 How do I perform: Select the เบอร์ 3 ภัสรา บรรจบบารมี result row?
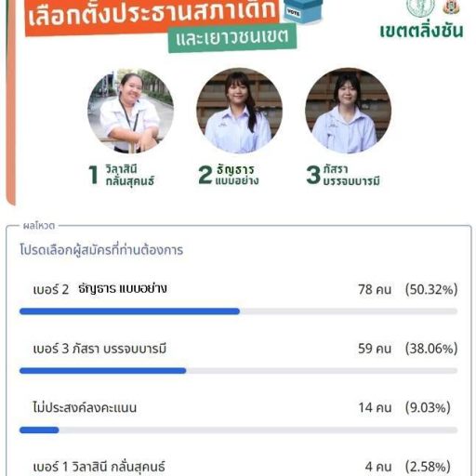coord(238,357)
